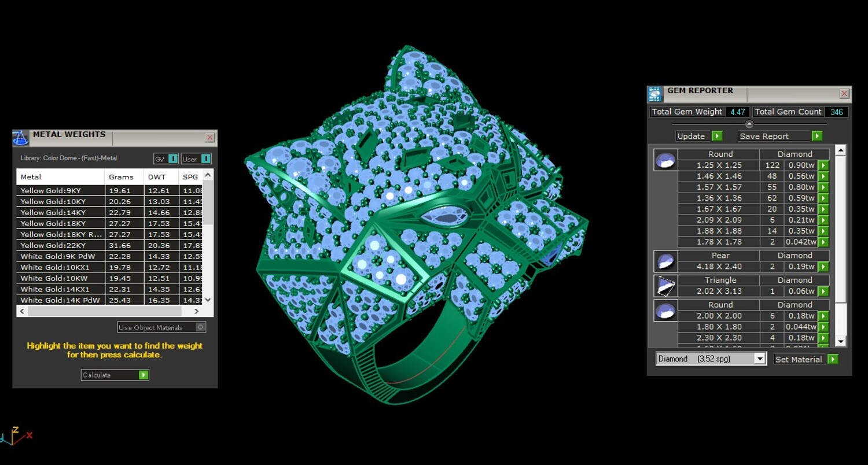This screenshot has width=868, height=465.
Task: Click the Metal column header
Action: click(61, 177)
